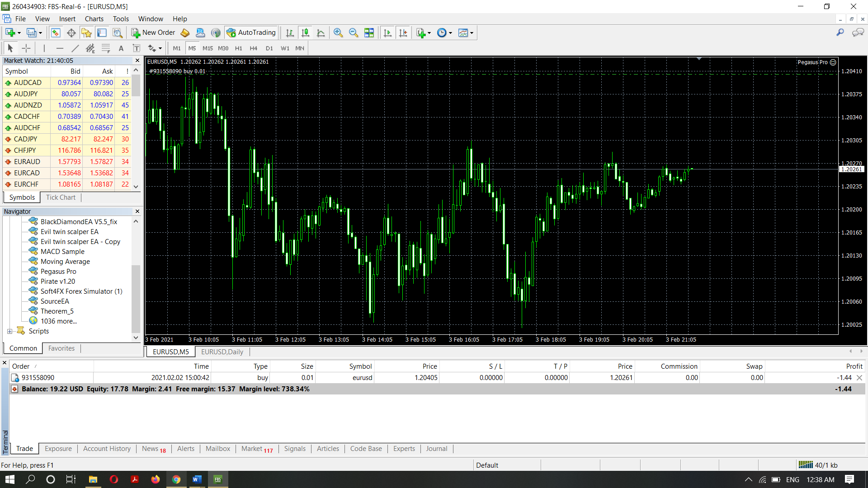This screenshot has width=868, height=488.
Task: Select Pegasus Pro expert advisor
Action: [58, 272]
